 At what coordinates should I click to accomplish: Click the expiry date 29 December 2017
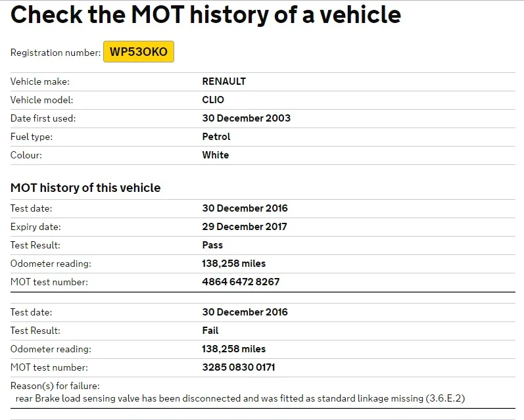click(245, 227)
